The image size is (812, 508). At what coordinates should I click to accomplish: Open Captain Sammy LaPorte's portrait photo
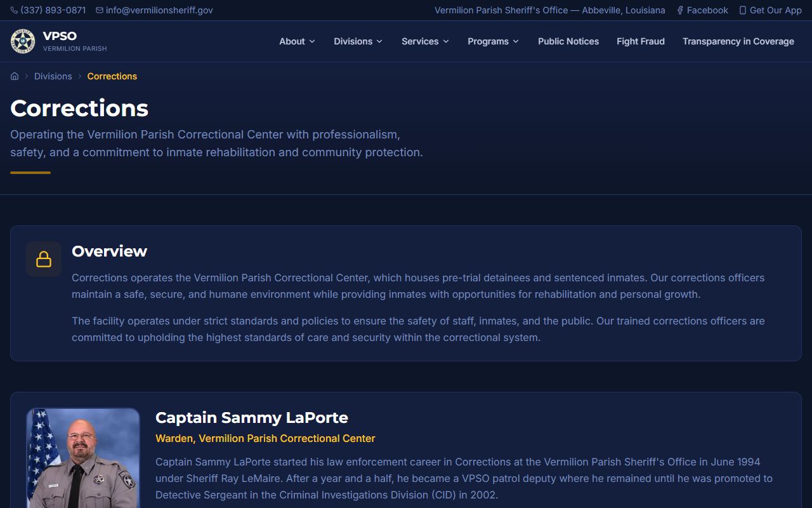click(x=83, y=458)
